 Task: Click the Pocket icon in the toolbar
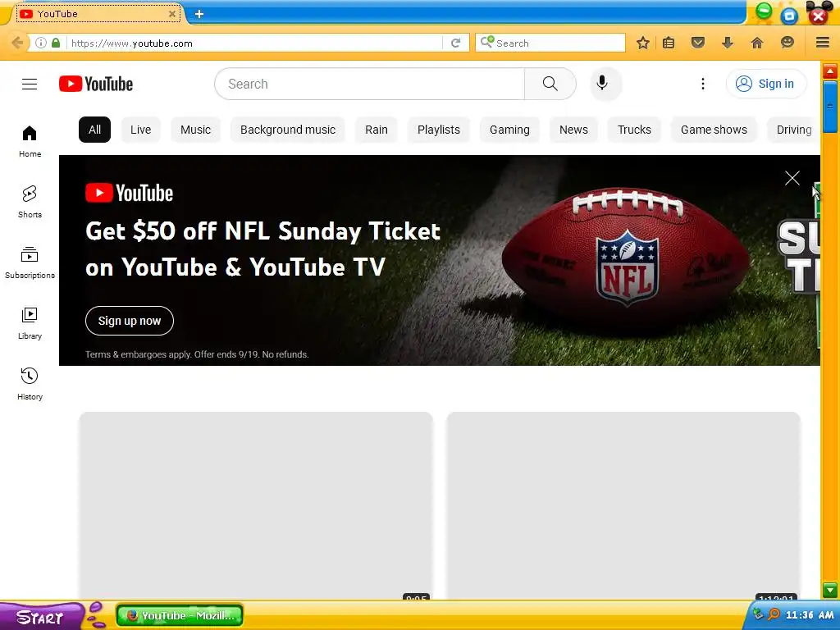(x=697, y=43)
